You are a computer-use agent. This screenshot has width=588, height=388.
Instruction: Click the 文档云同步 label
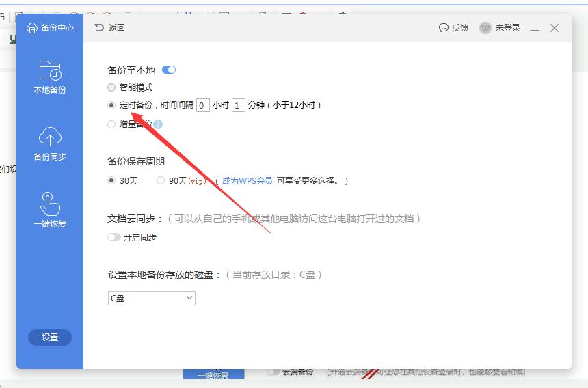coord(135,219)
